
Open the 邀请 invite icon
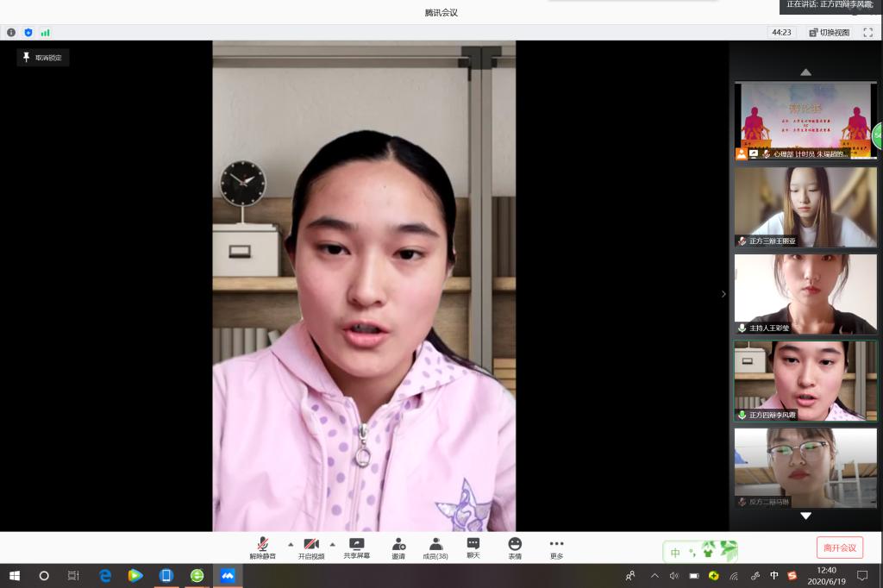pyautogui.click(x=398, y=547)
